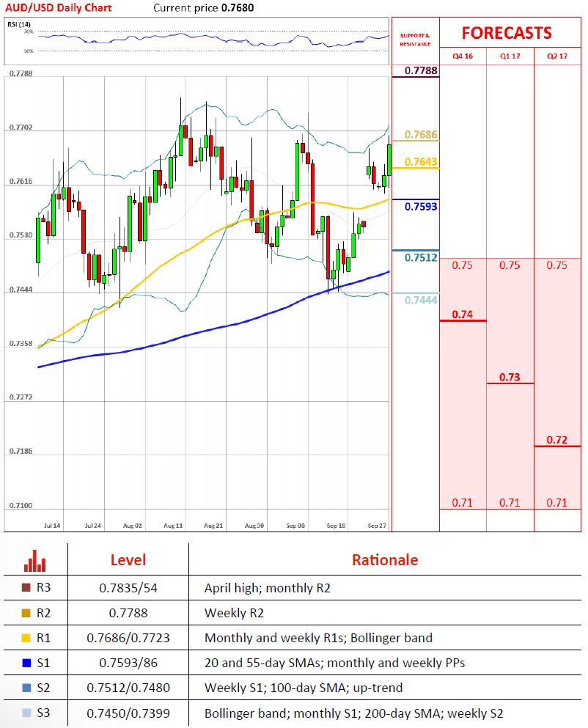Click '20 and 55-day SMAs' rationale row

coord(335,663)
